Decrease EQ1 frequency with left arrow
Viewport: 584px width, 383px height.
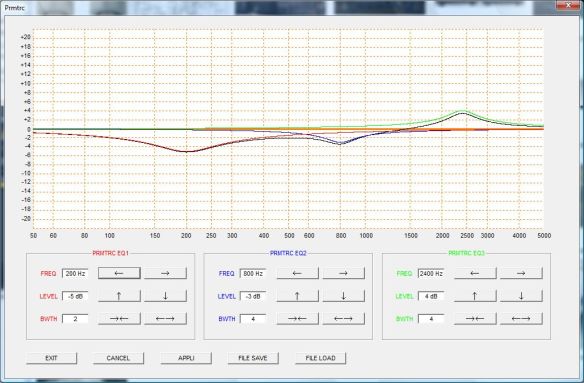click(119, 273)
